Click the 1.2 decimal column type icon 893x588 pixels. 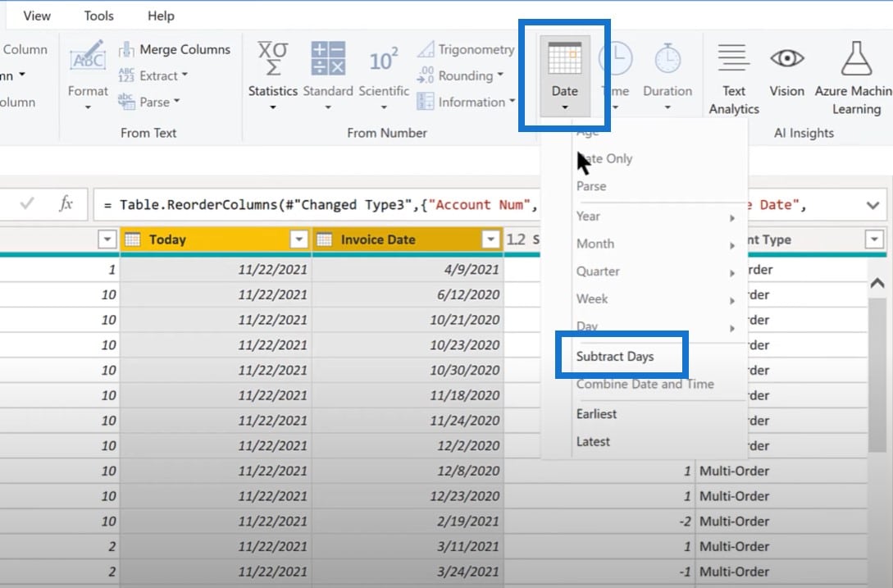516,239
